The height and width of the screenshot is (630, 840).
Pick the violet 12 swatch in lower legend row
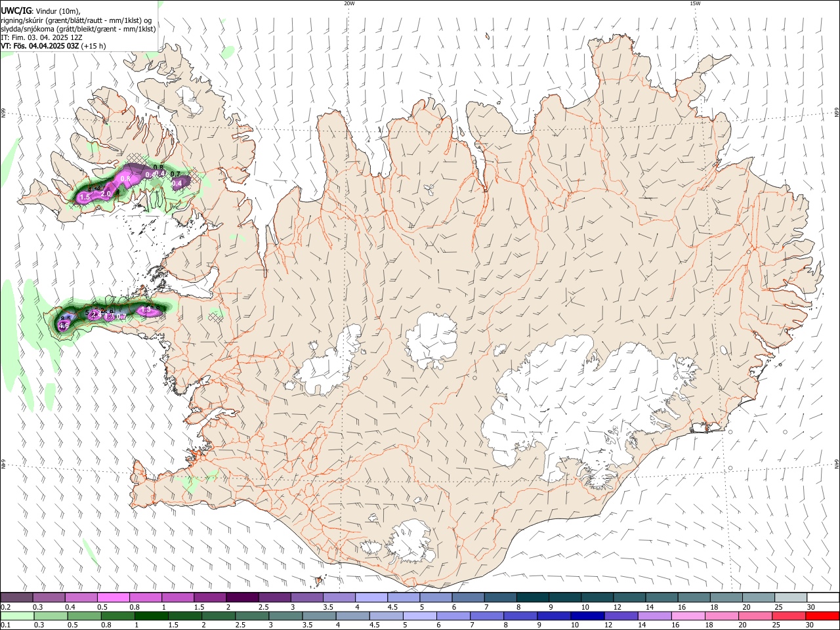pyautogui.click(x=620, y=616)
